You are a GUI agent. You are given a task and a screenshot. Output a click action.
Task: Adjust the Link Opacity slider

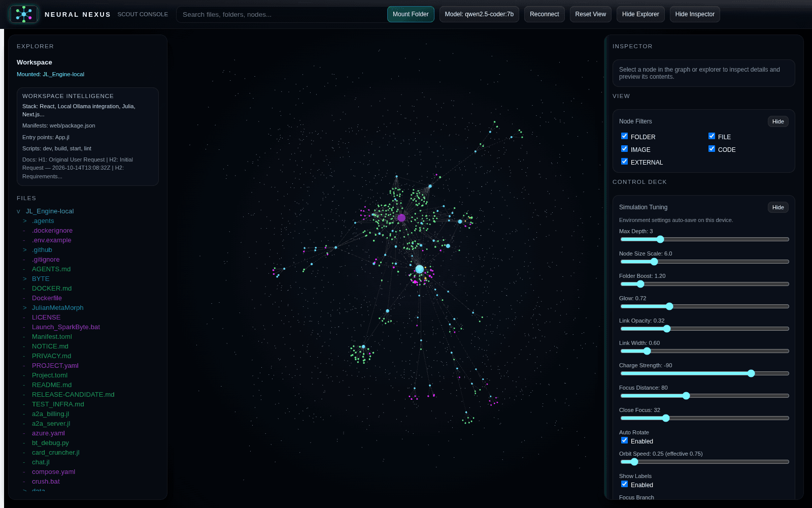point(704,329)
